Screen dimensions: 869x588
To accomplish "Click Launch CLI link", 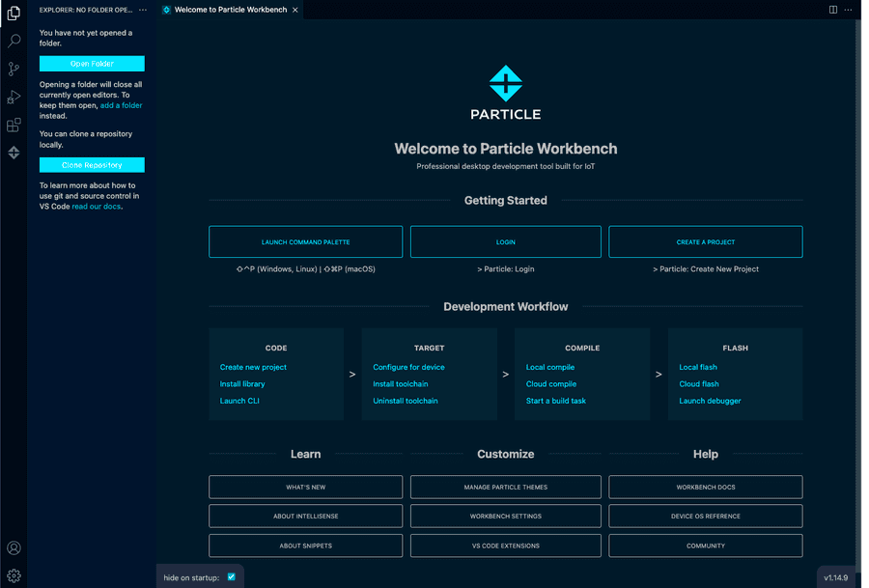I will click(239, 401).
